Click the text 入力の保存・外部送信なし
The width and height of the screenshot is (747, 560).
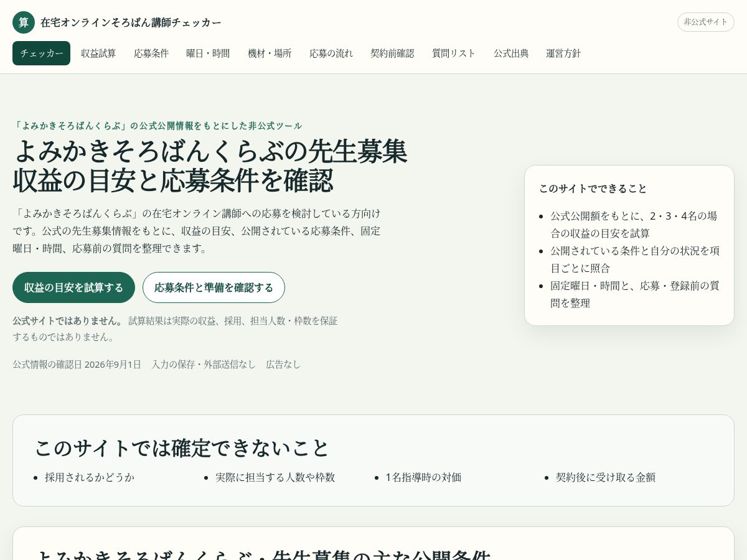click(x=204, y=364)
